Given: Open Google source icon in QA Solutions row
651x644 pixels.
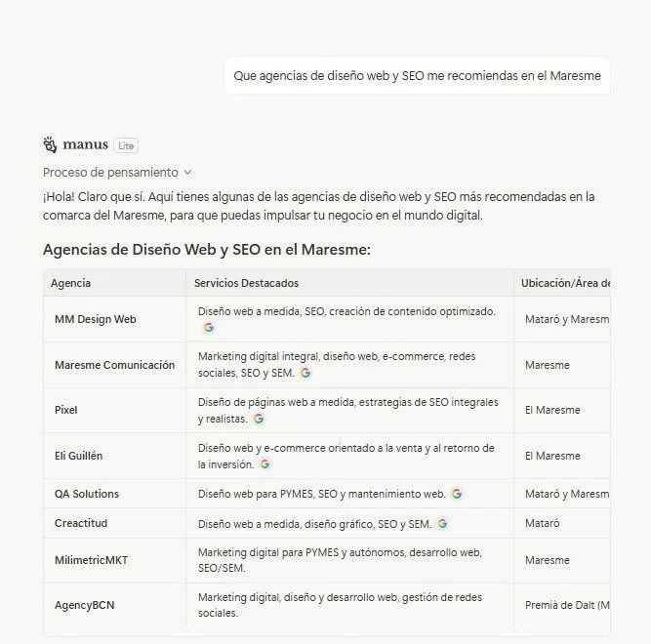Looking at the screenshot, I should pyautogui.click(x=457, y=494).
